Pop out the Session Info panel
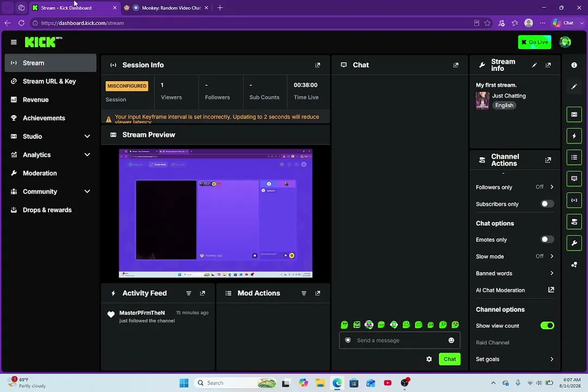 tap(317, 65)
